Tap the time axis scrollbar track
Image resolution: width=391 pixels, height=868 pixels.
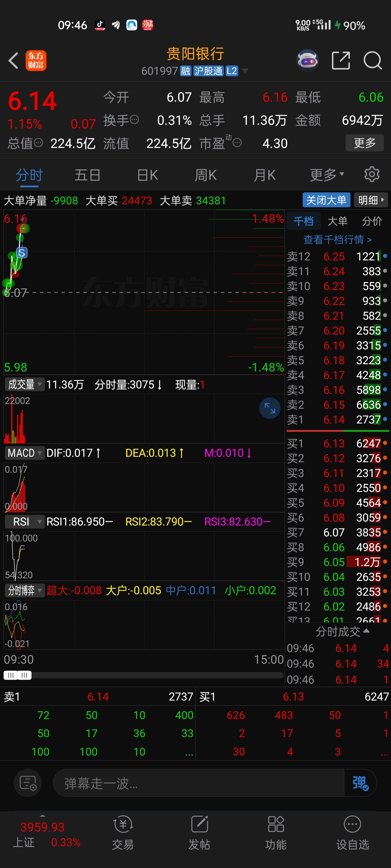coord(157,675)
